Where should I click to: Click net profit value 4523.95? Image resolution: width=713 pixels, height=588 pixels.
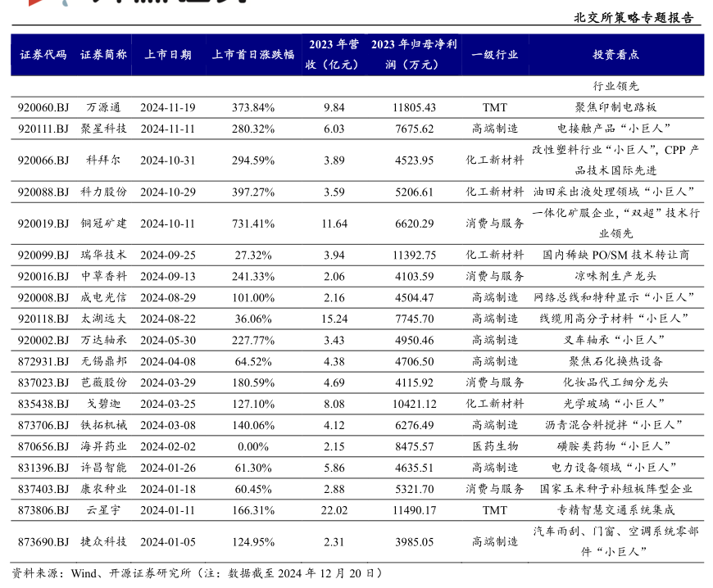[414, 161]
